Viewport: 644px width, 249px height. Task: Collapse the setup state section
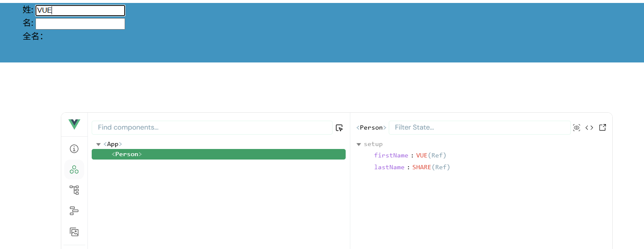[x=359, y=144]
